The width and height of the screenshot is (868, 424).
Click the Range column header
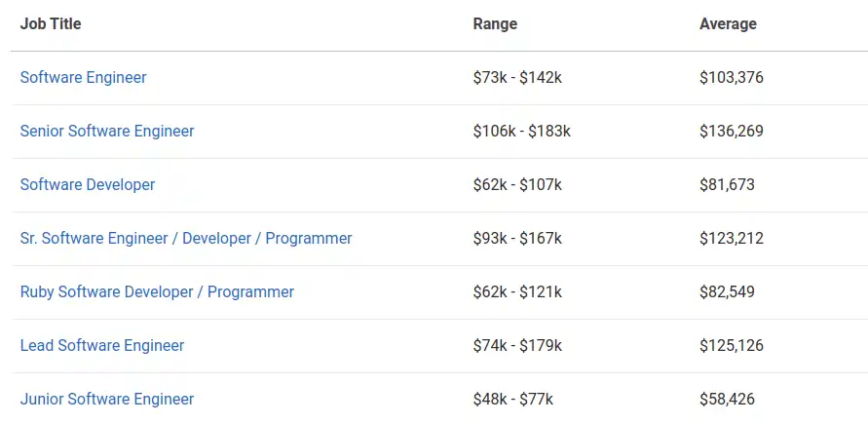click(496, 23)
